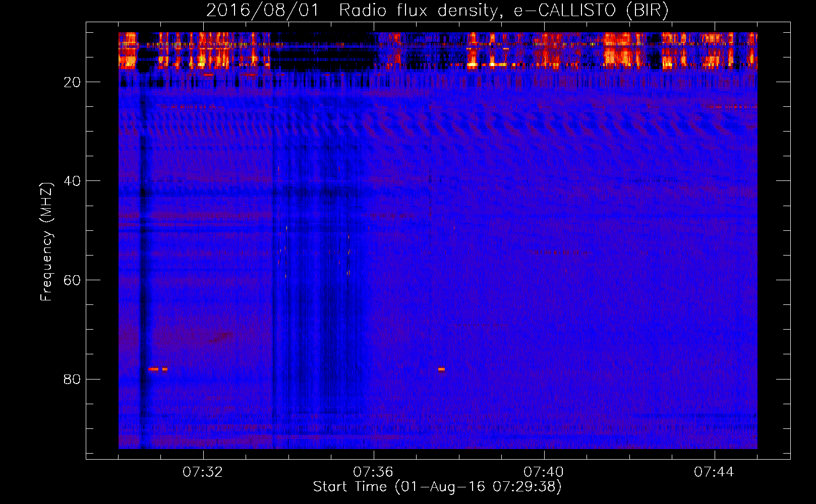
Task: Click the 80 MHz frequency tick label
Action: pyautogui.click(x=72, y=379)
